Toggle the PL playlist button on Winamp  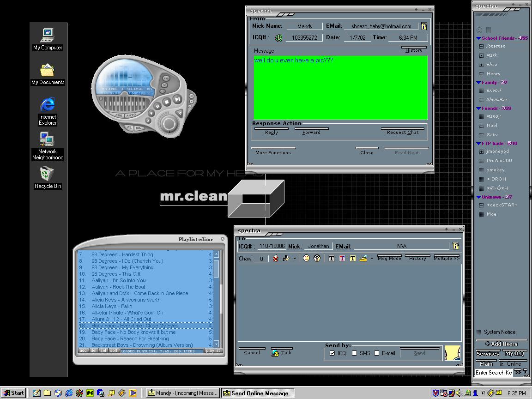pos(129,127)
